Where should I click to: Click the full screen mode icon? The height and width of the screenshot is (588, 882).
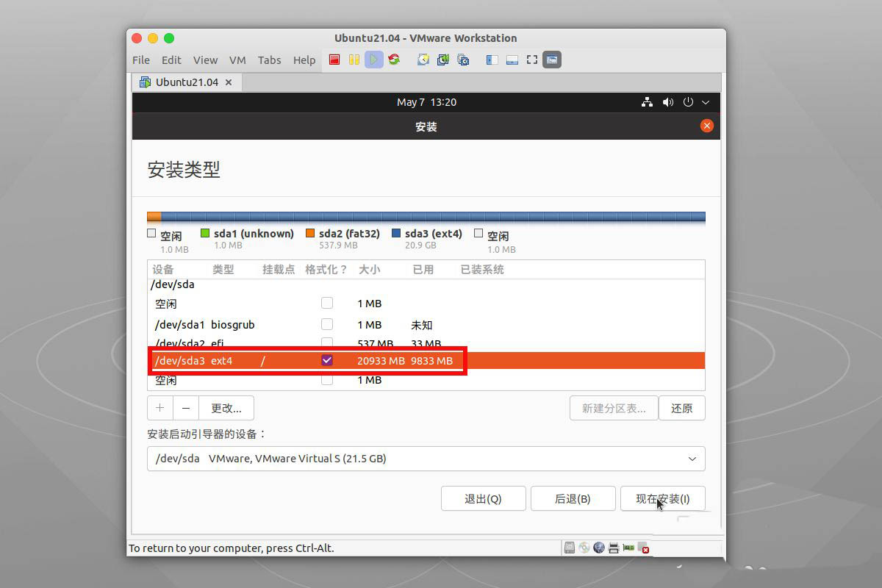coord(532,60)
